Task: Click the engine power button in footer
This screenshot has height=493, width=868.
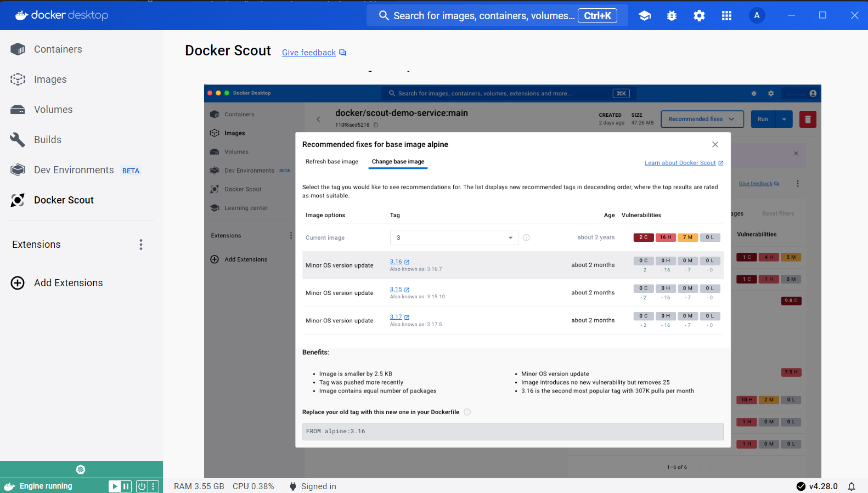Action: pos(142,486)
